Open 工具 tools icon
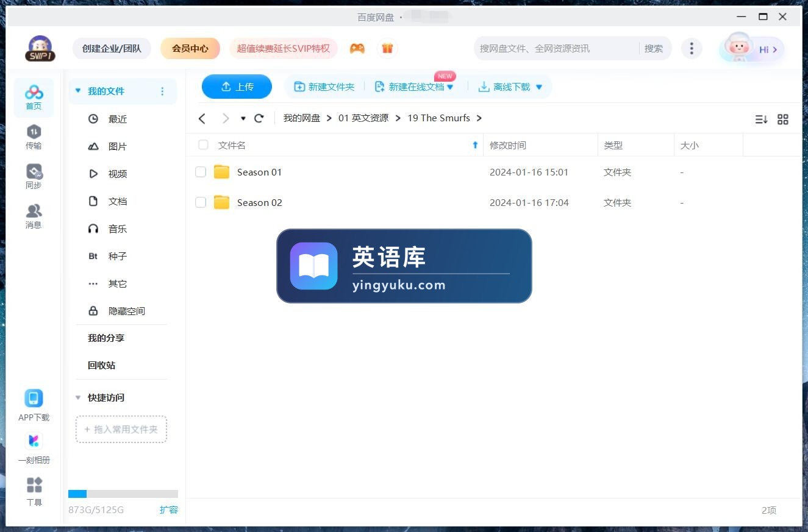 pos(34,492)
